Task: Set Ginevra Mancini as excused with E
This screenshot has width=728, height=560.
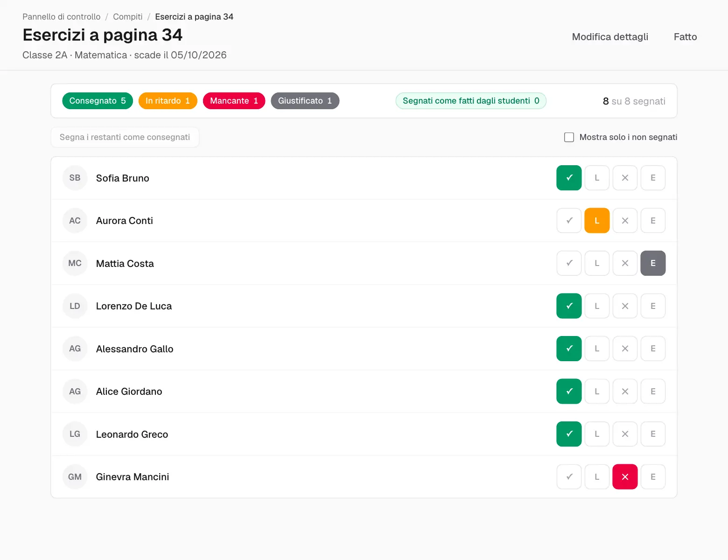Action: tap(653, 476)
